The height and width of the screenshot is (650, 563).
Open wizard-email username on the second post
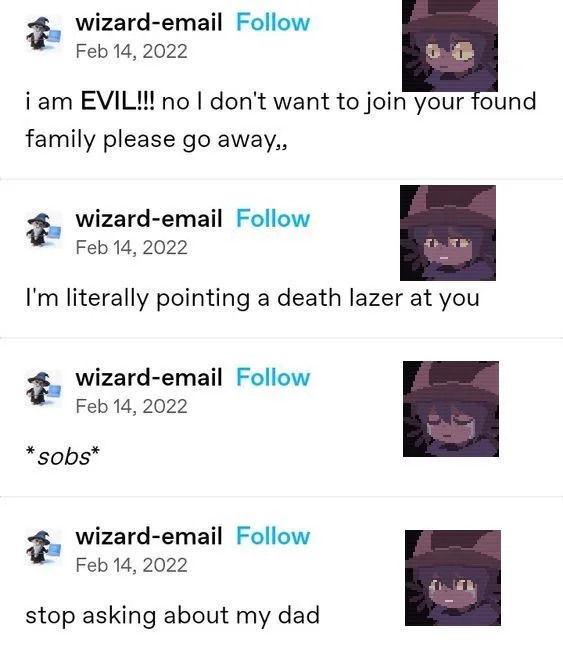(149, 218)
